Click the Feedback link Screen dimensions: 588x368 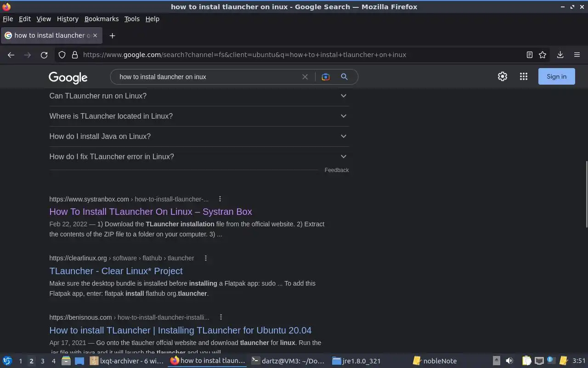[x=337, y=170]
